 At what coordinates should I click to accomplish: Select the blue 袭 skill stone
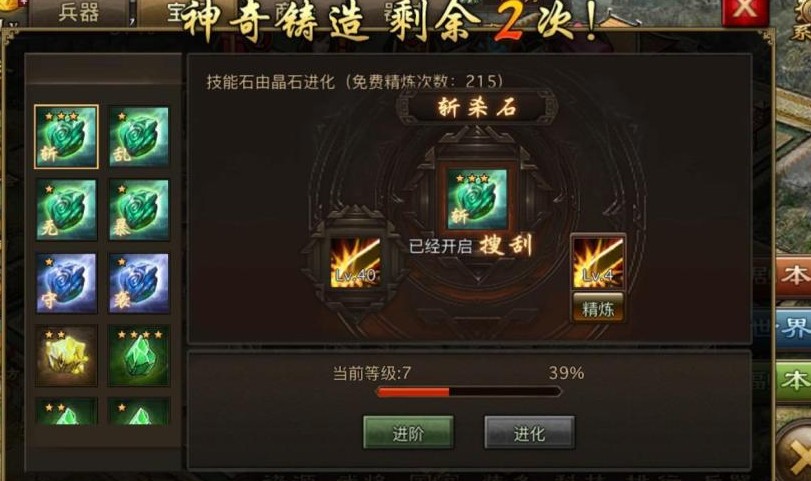tap(139, 283)
